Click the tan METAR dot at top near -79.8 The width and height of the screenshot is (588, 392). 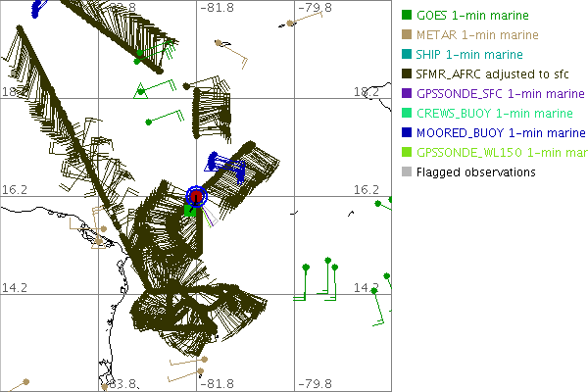point(291,23)
